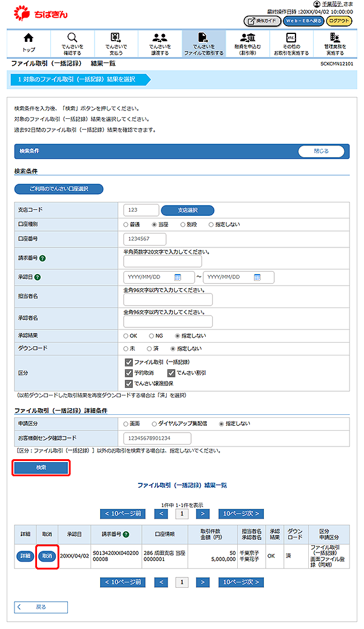Select 普通 account type
364x629 pixels.
[126, 224]
